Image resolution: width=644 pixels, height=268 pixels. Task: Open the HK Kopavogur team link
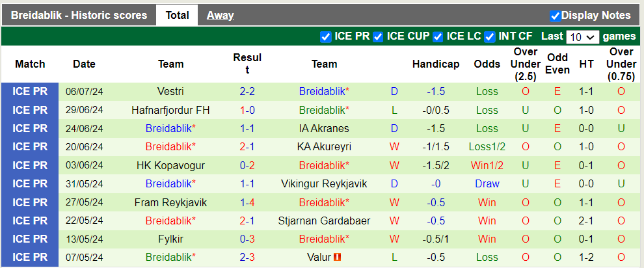coord(170,165)
